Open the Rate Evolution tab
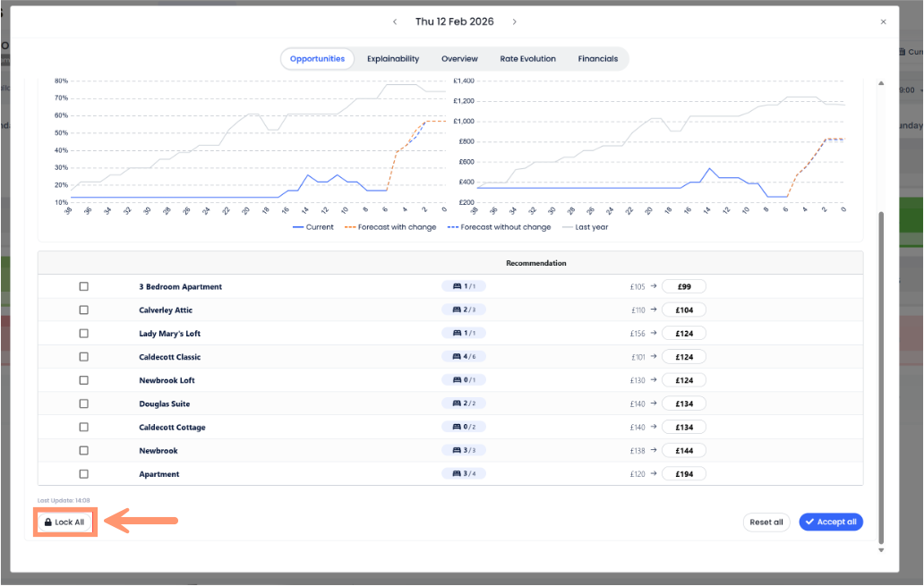 (527, 59)
